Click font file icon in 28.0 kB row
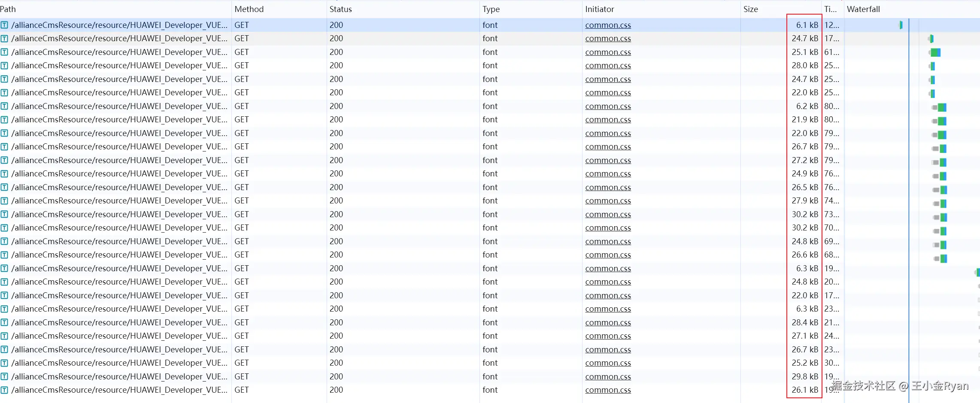Image resolution: width=980 pixels, height=403 pixels. coord(4,66)
